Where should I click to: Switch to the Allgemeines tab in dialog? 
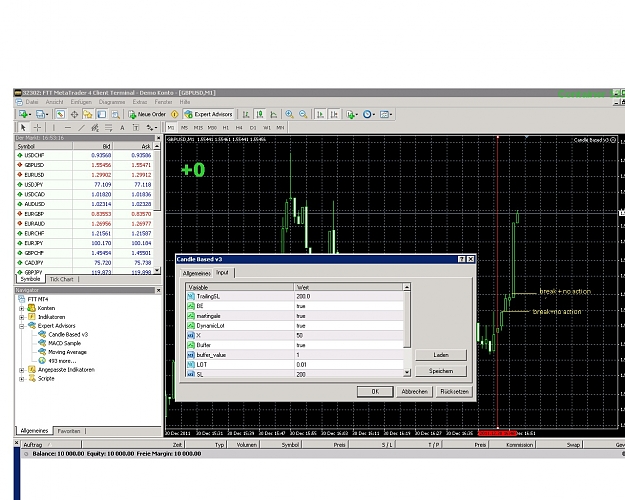click(x=196, y=273)
